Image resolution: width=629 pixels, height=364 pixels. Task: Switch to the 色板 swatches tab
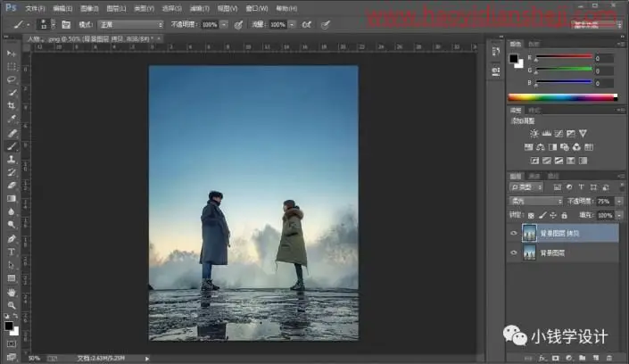click(x=534, y=44)
